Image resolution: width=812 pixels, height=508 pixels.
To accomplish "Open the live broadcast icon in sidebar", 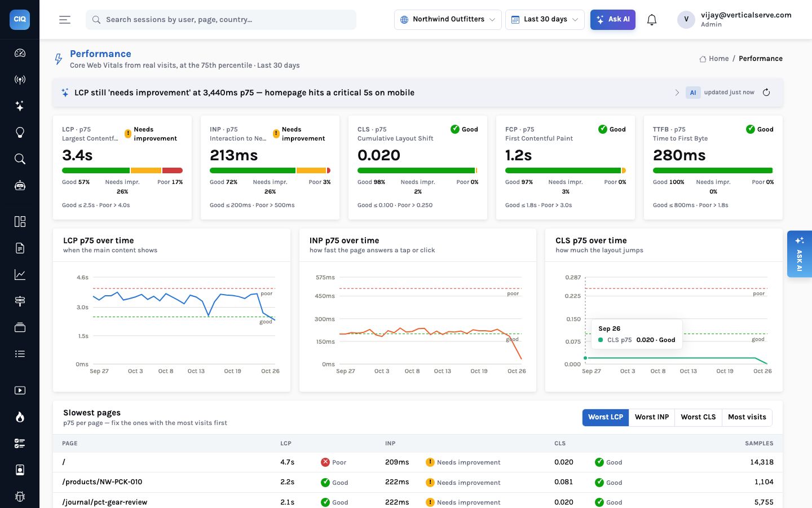I will click(x=20, y=80).
